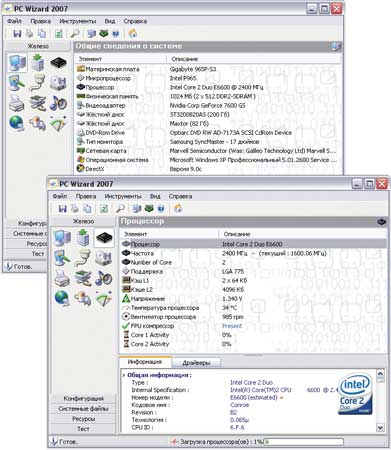Screen dimensions: 391x450
Task: Select Сетевая карта row in back window
Action: pos(208,151)
